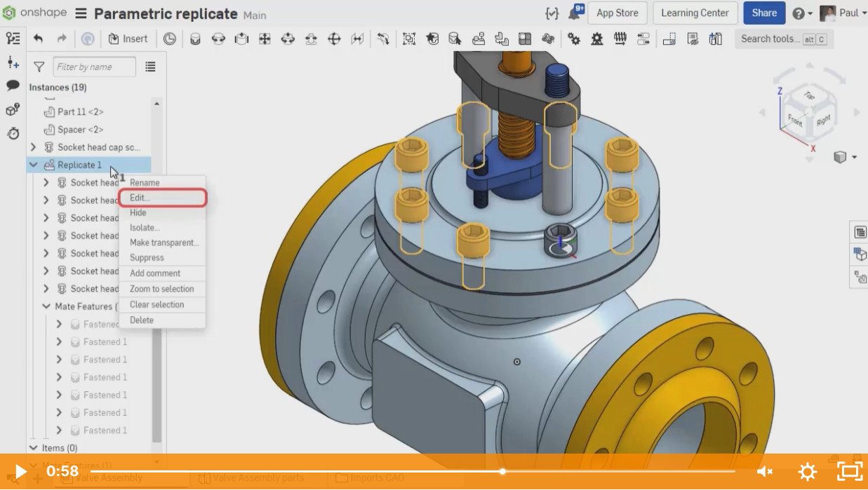Undo the last action
This screenshot has width=868, height=490.
coord(38,39)
